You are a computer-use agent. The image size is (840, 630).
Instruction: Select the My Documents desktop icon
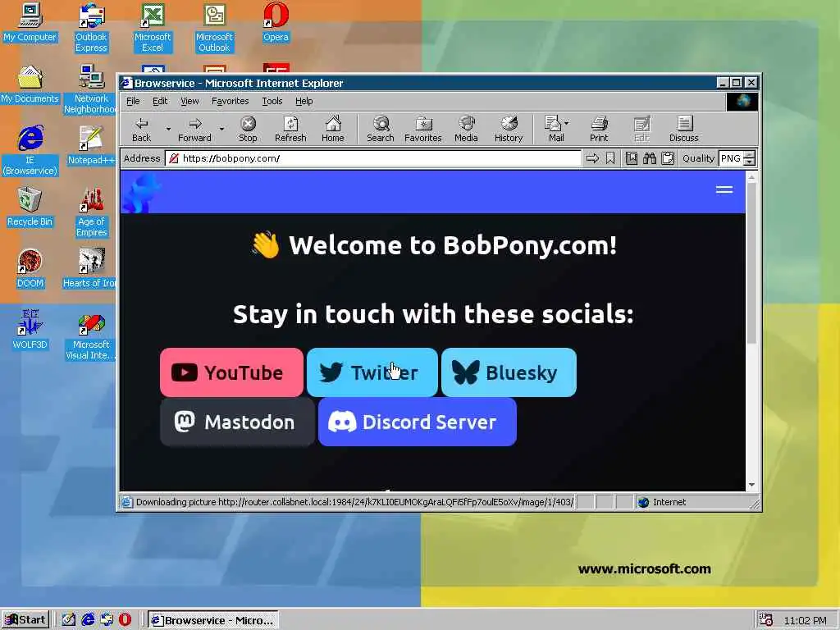pos(30,84)
